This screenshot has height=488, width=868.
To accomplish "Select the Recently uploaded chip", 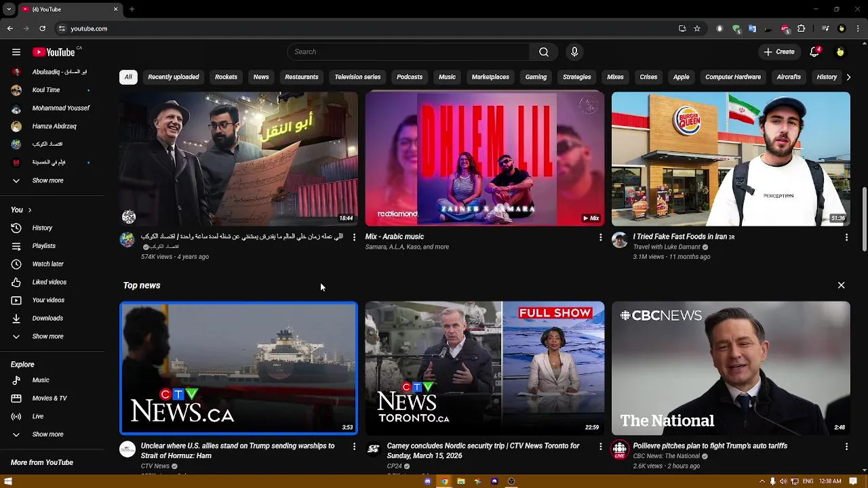I will tap(174, 77).
